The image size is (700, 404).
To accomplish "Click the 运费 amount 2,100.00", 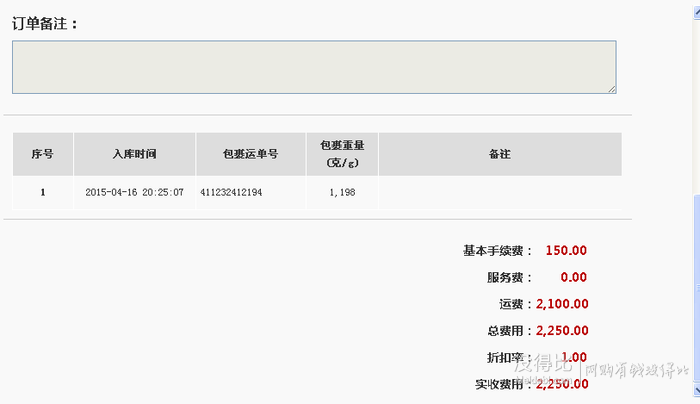I will (562, 304).
